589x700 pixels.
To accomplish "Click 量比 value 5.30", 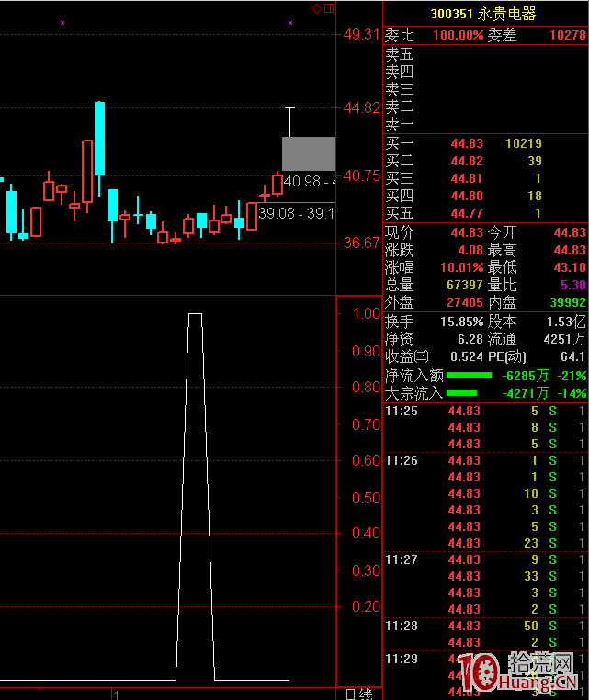I will click(x=573, y=285).
